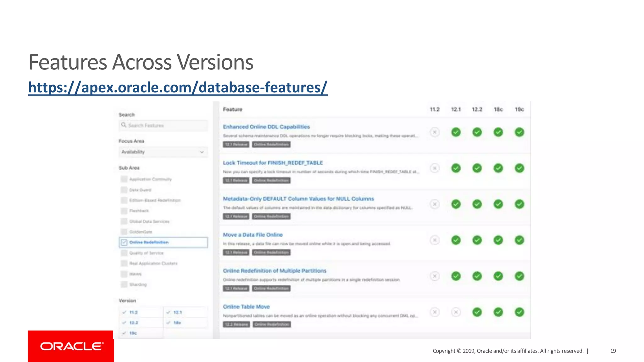The width and height of the screenshot is (644, 362).
Task: Check the RMAN sub area
Action: coord(124,274)
